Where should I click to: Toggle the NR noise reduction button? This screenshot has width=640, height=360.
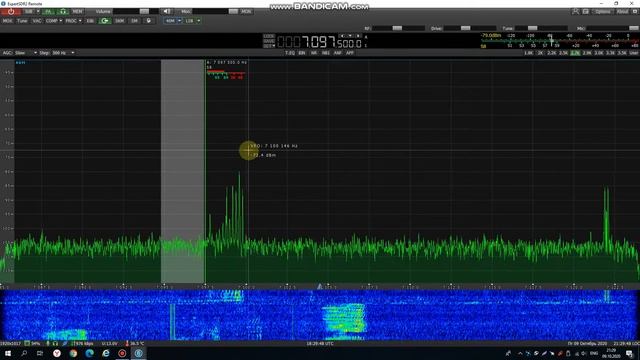point(314,53)
